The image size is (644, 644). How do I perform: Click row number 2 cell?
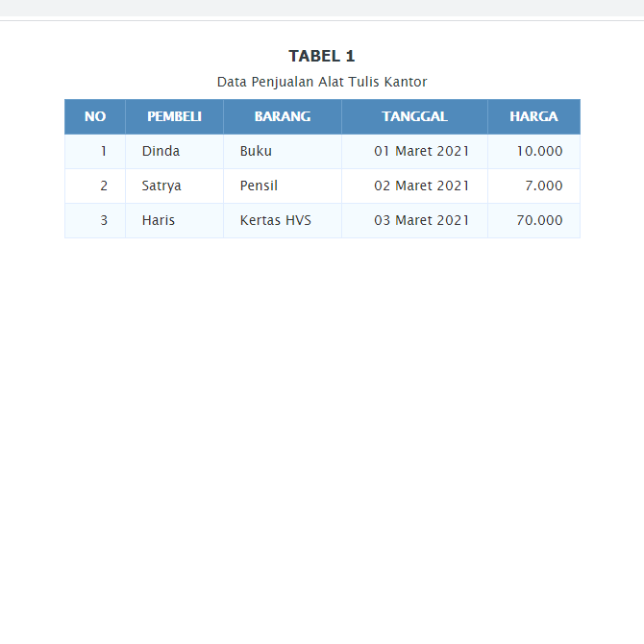point(95,186)
